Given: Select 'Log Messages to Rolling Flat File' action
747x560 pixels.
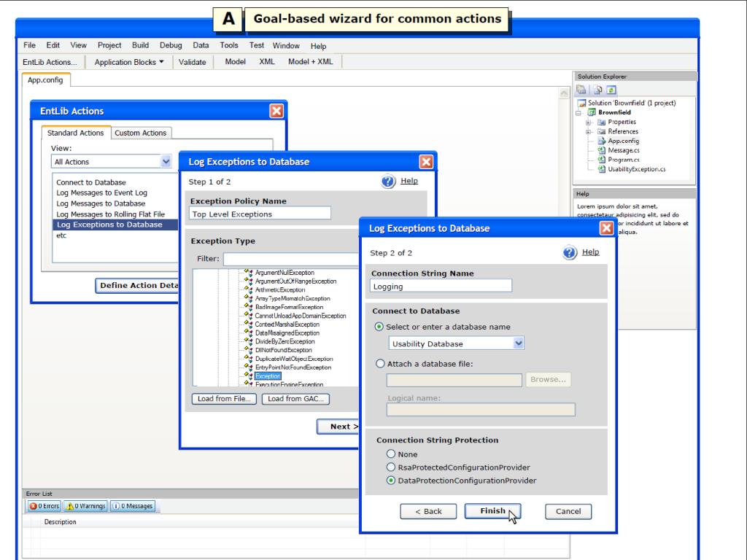Looking at the screenshot, I should point(111,214).
